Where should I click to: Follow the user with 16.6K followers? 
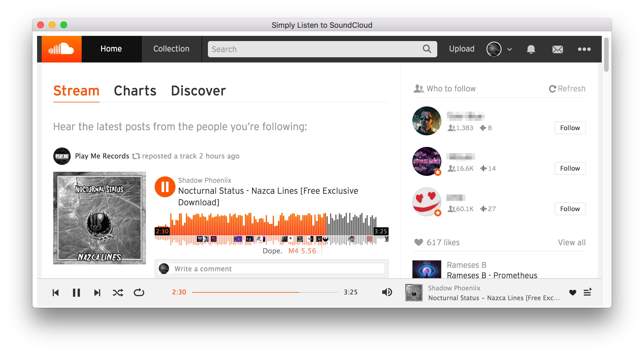[570, 168]
